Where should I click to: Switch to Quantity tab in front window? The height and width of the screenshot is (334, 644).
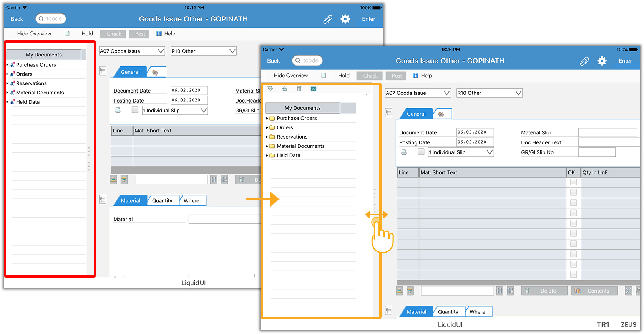tap(448, 312)
